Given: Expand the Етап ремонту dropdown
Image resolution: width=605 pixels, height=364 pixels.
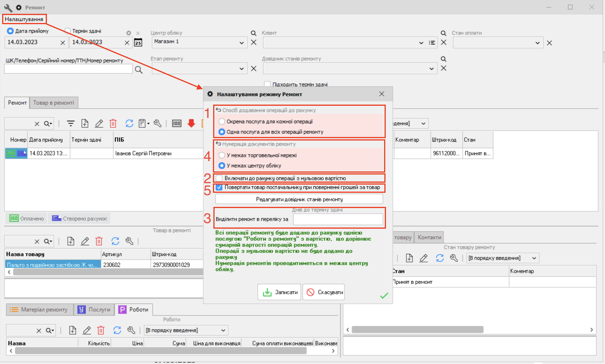Looking at the screenshot, I should (241, 69).
